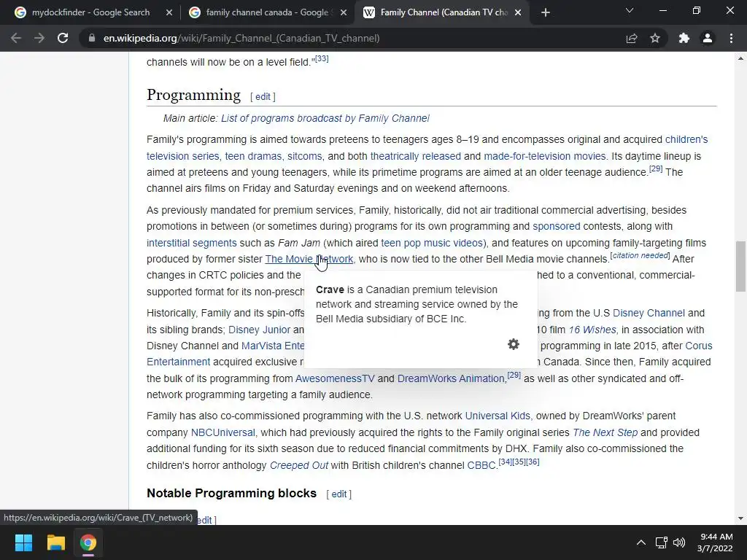The width and height of the screenshot is (747, 560).
Task: Click the Entertainment link after Corus
Action: [178, 362]
